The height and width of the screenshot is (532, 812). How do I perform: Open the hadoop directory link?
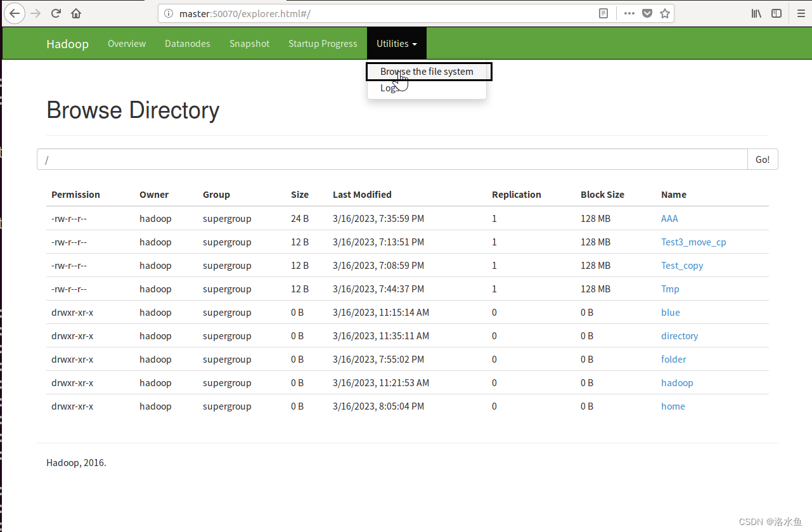click(677, 383)
